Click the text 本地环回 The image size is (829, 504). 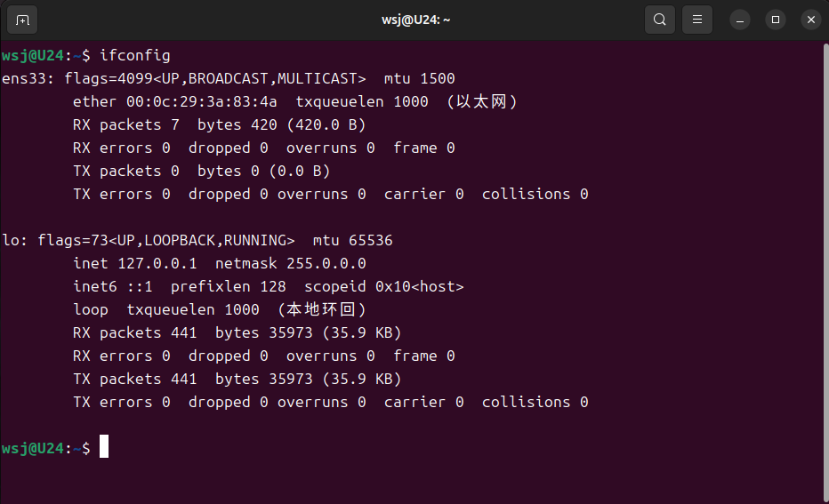[321, 309]
